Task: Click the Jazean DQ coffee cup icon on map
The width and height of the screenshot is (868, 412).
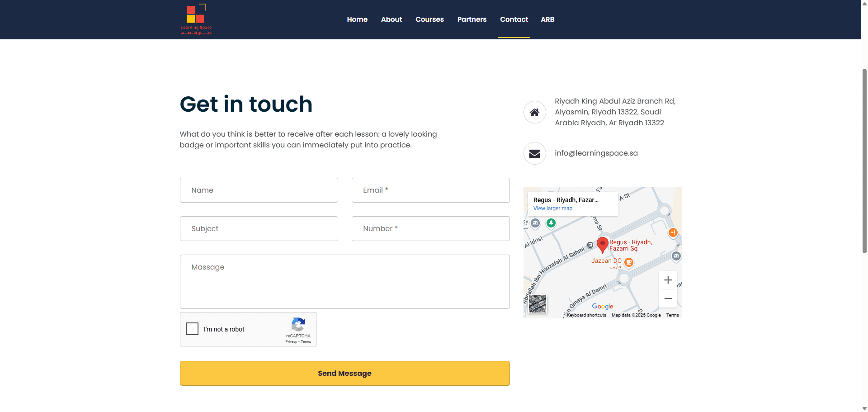Action: (629, 262)
